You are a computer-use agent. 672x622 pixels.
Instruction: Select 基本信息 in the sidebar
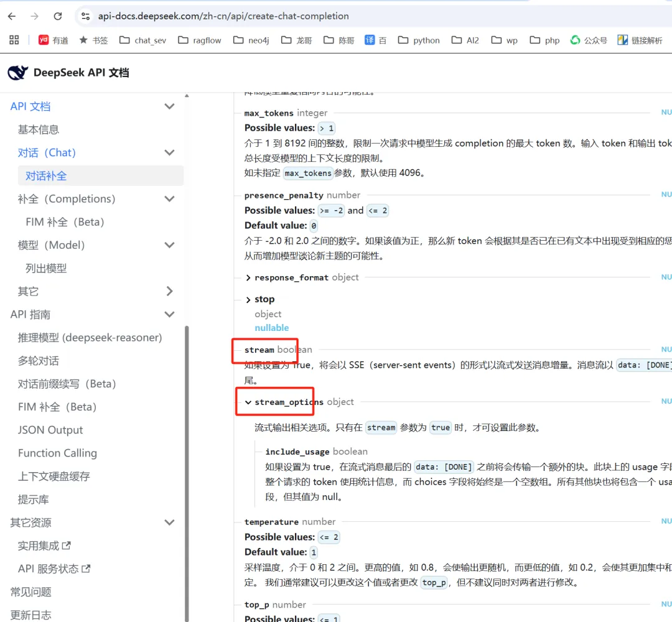[38, 129]
